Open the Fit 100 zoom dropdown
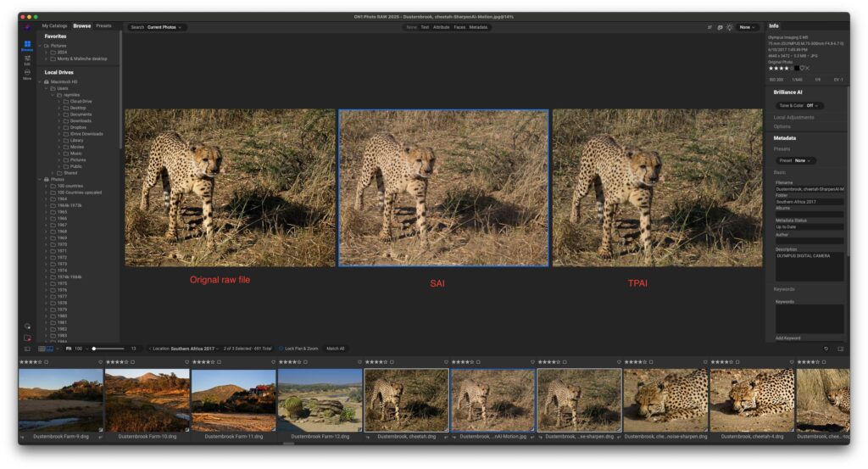Viewport: 868px width, 469px height. point(76,349)
